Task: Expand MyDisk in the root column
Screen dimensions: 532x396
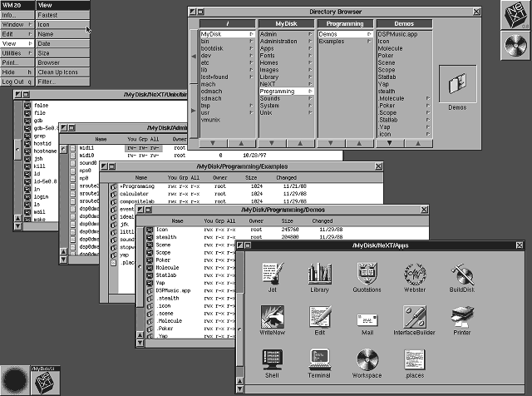Action: [x=251, y=34]
